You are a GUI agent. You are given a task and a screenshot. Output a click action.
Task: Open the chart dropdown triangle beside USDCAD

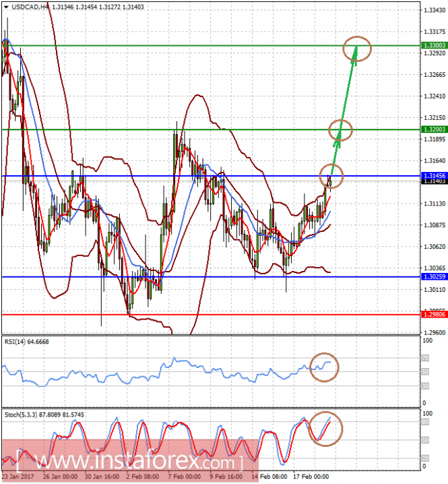[x=6, y=7]
